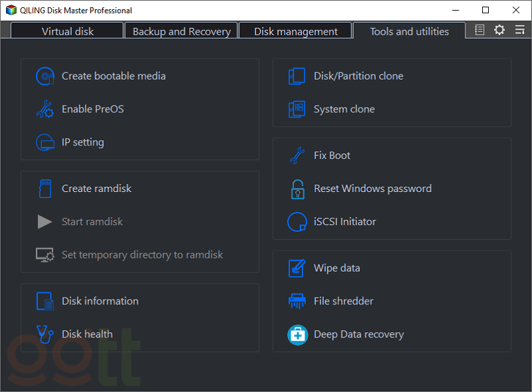
Task: Open the settings gear in top-right
Action: (x=499, y=31)
